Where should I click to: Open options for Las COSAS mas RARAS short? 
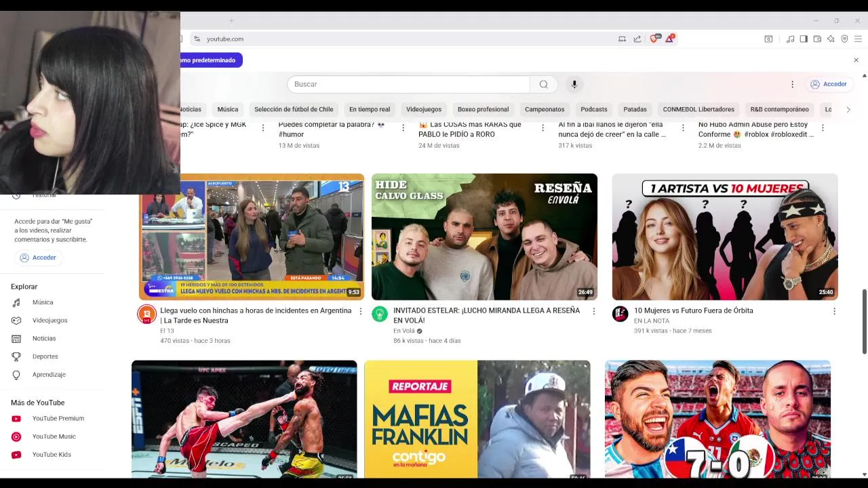(542, 127)
